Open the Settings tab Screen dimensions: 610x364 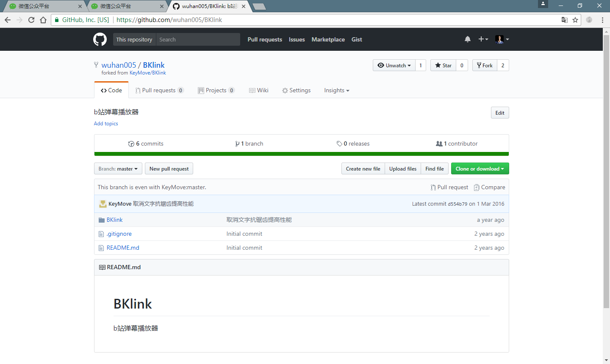296,90
